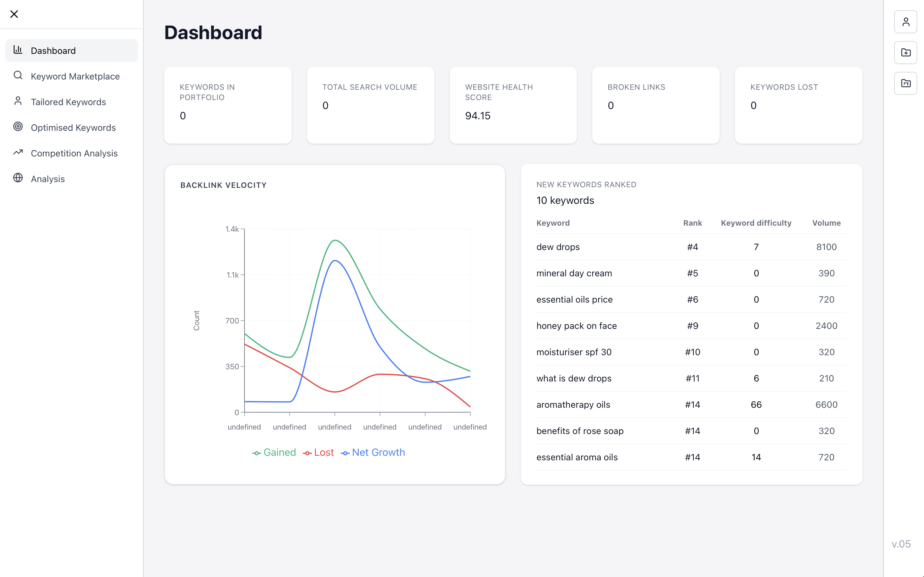Image resolution: width=924 pixels, height=577 pixels.
Task: Click the aromatherapy oils keyword row
Action: tap(691, 405)
